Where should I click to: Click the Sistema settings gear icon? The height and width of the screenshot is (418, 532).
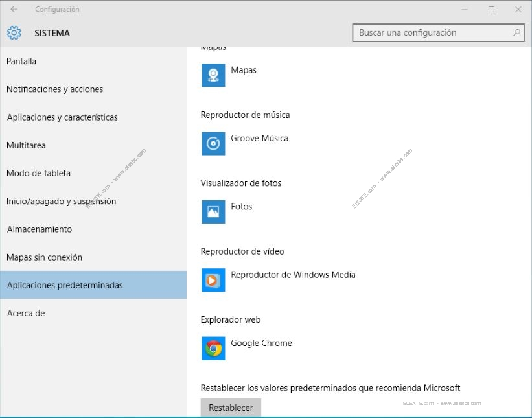coord(14,33)
